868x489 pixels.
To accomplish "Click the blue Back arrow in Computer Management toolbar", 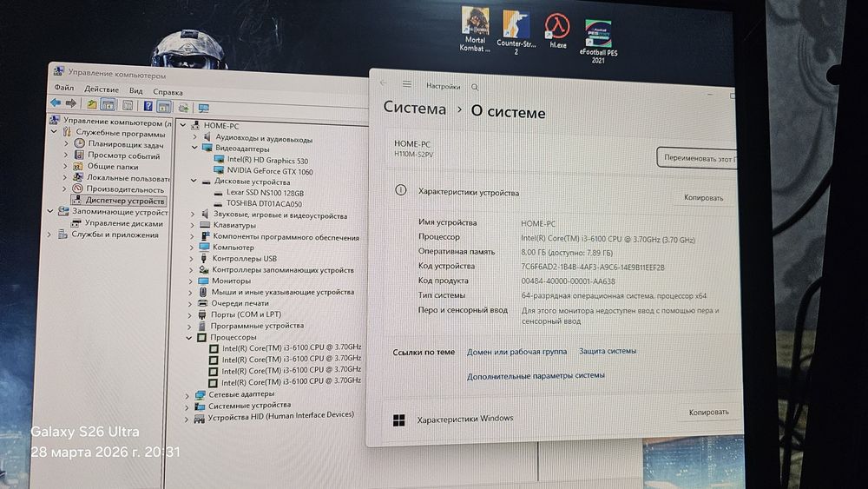I will click(56, 102).
